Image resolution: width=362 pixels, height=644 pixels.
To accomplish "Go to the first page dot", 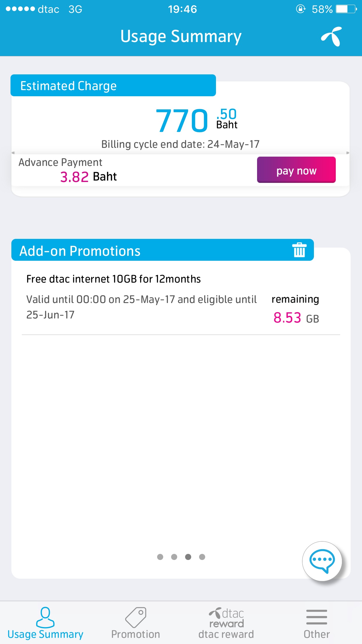I will 160,557.
